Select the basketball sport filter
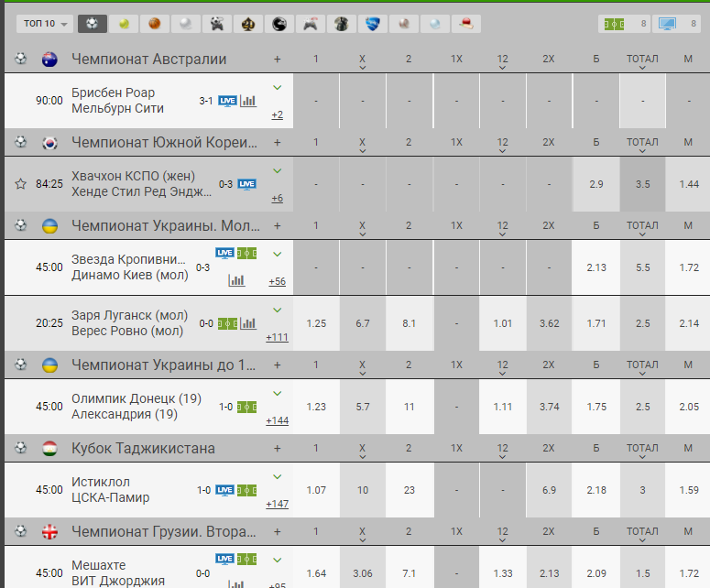 pyautogui.click(x=155, y=23)
